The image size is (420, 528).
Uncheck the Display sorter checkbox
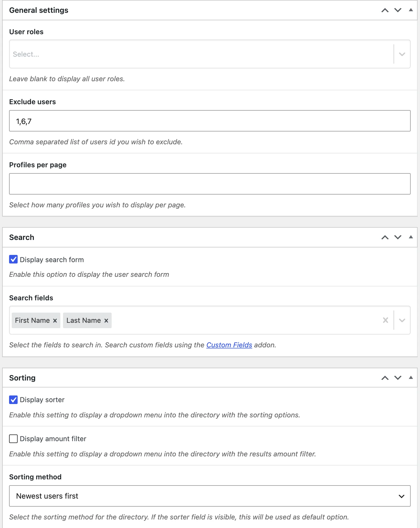pyautogui.click(x=13, y=400)
